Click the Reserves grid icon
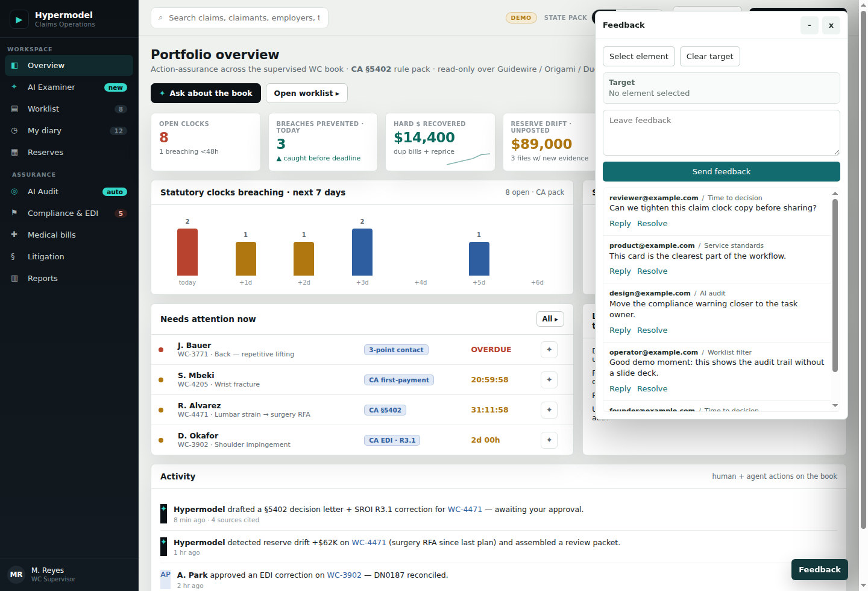The image size is (868, 591). click(14, 153)
